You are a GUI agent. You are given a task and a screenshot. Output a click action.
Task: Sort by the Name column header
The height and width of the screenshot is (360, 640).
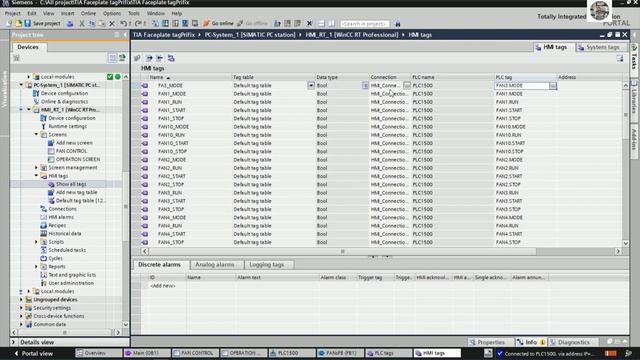pos(190,77)
